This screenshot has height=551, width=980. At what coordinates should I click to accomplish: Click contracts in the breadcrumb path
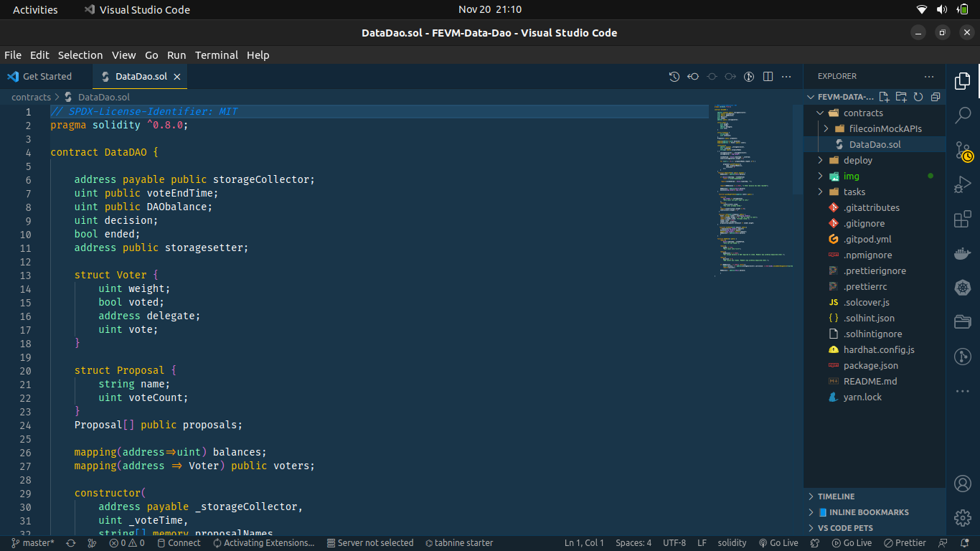click(31, 97)
